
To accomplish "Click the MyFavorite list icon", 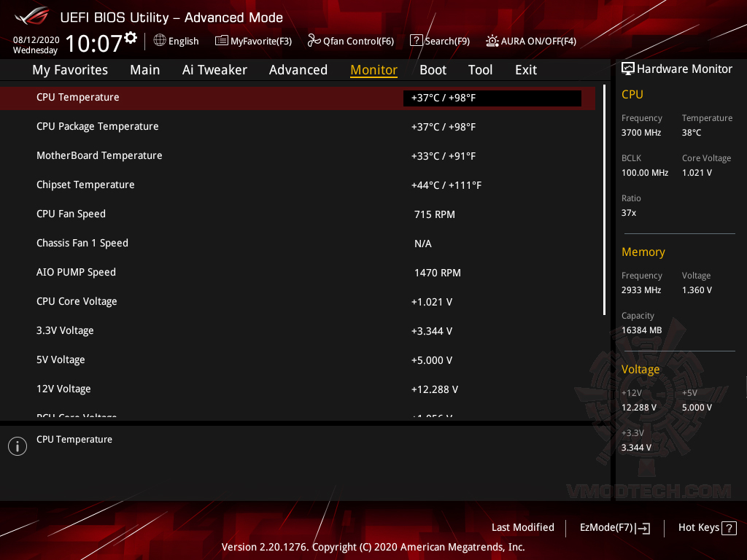I will point(222,41).
